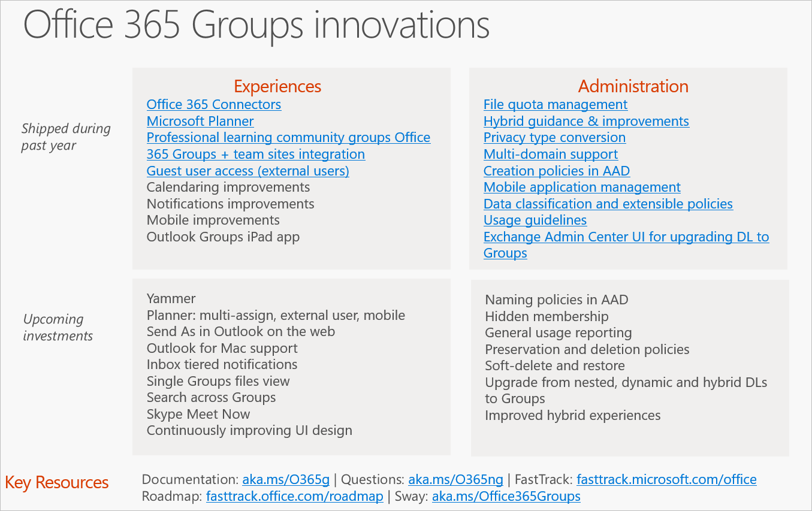Click the fasttrack.microsoft.com/office FastTrack link
The image size is (812, 511).
666,479
